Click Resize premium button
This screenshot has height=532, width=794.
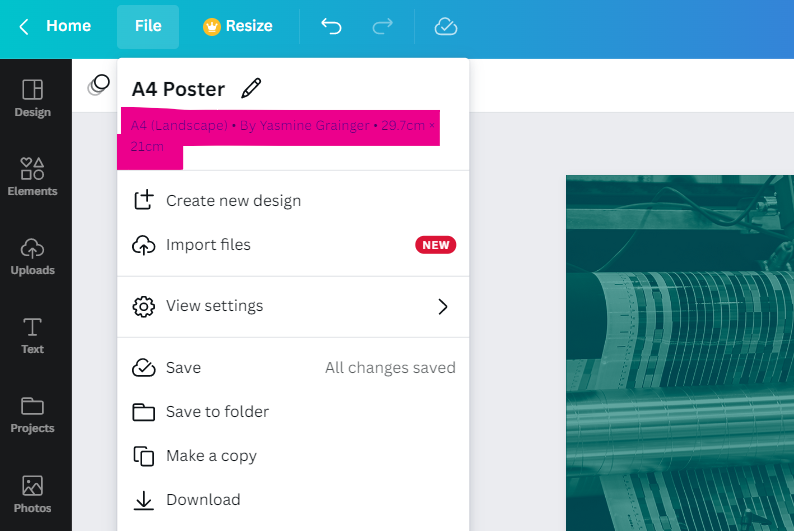(237, 26)
